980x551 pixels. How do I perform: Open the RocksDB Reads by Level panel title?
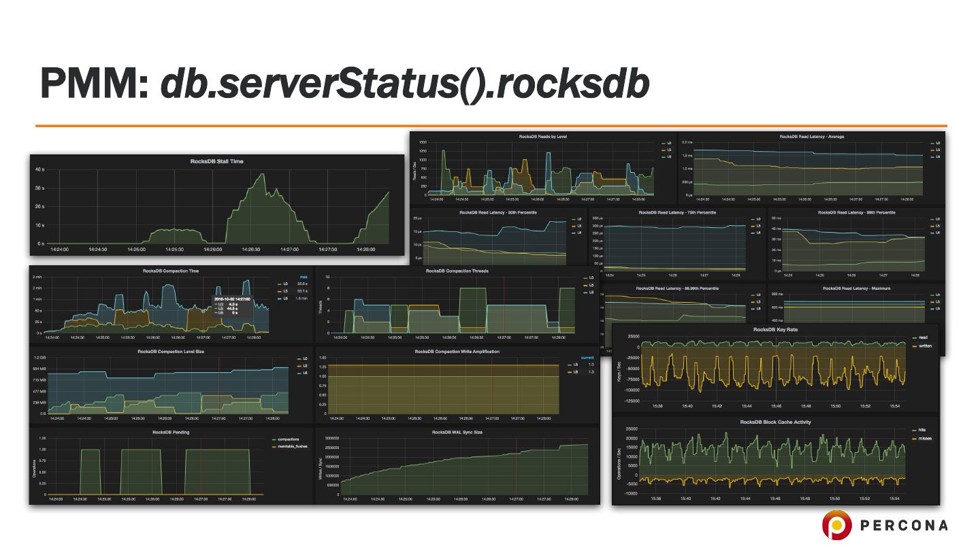542,137
